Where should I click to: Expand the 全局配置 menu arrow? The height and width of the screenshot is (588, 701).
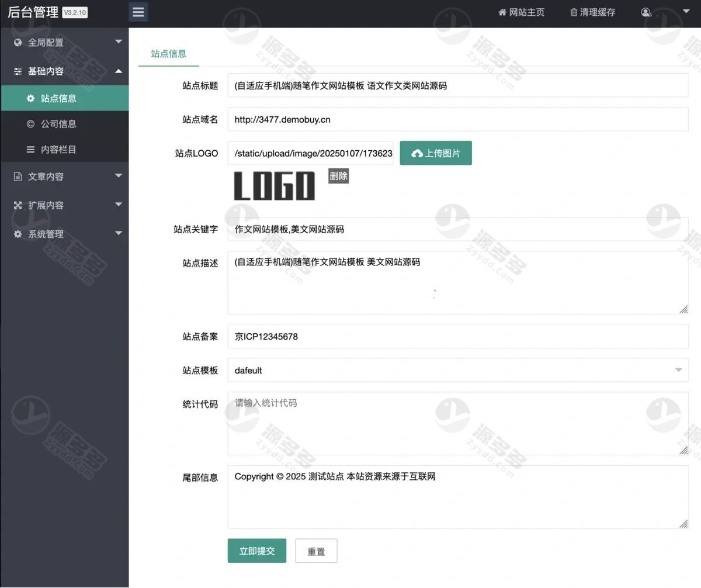tap(119, 41)
